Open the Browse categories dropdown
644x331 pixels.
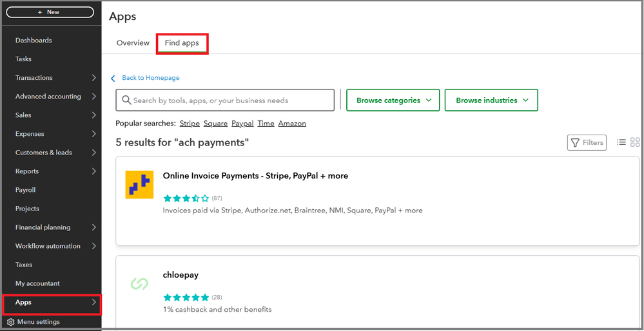coord(393,100)
